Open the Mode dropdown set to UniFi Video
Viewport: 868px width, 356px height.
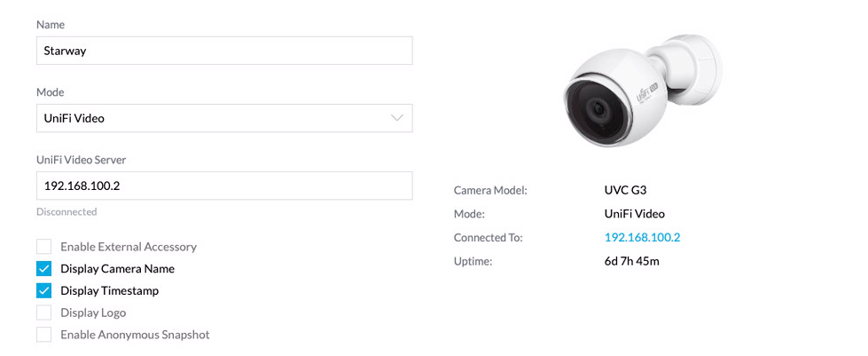(223, 118)
